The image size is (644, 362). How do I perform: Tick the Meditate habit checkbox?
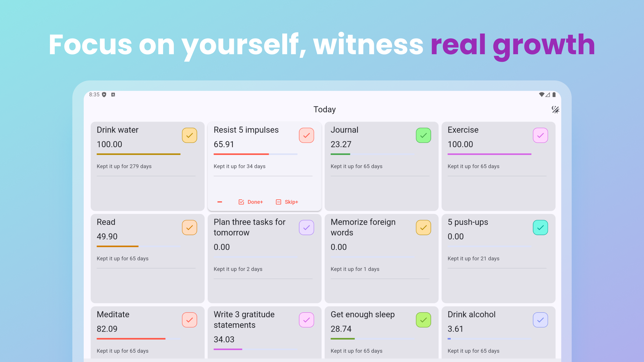pos(190,320)
